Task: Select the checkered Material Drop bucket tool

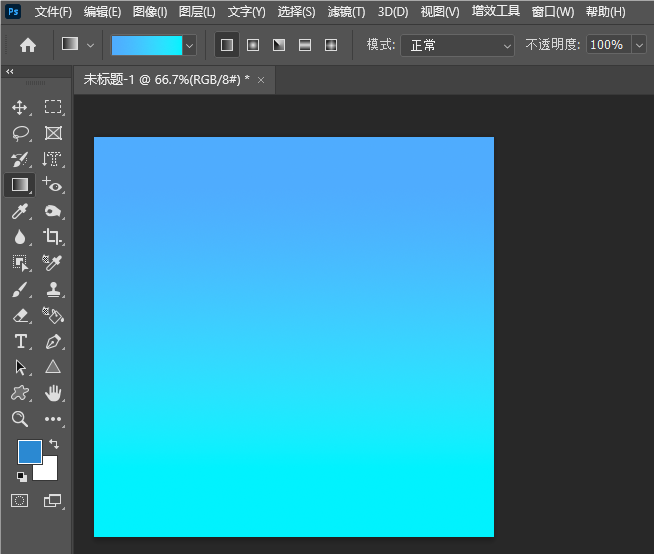Action: [x=53, y=315]
